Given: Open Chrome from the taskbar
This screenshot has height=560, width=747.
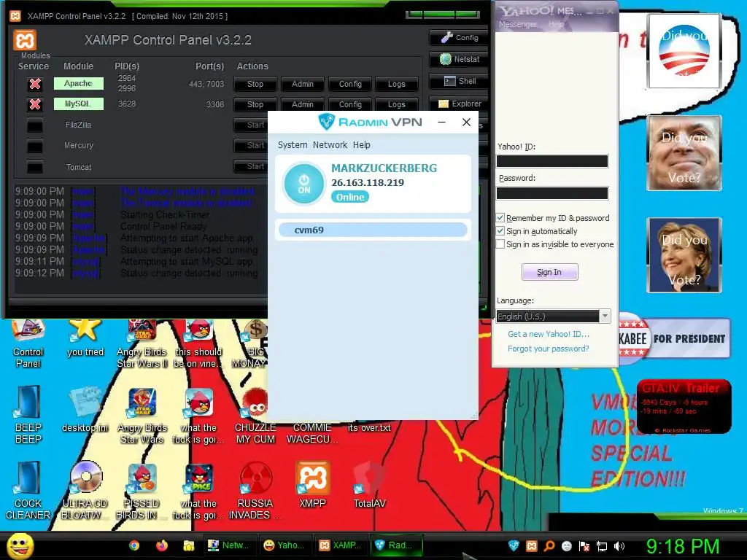Looking at the screenshot, I should (x=134, y=545).
